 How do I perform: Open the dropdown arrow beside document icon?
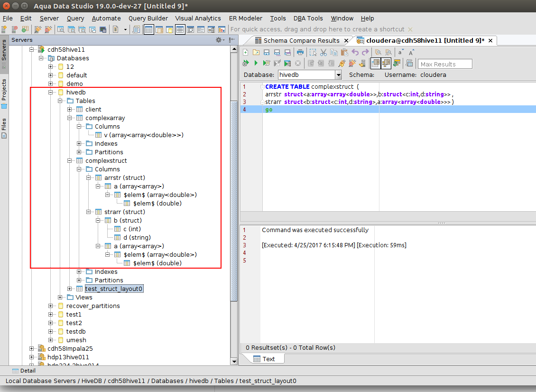click(x=125, y=29)
